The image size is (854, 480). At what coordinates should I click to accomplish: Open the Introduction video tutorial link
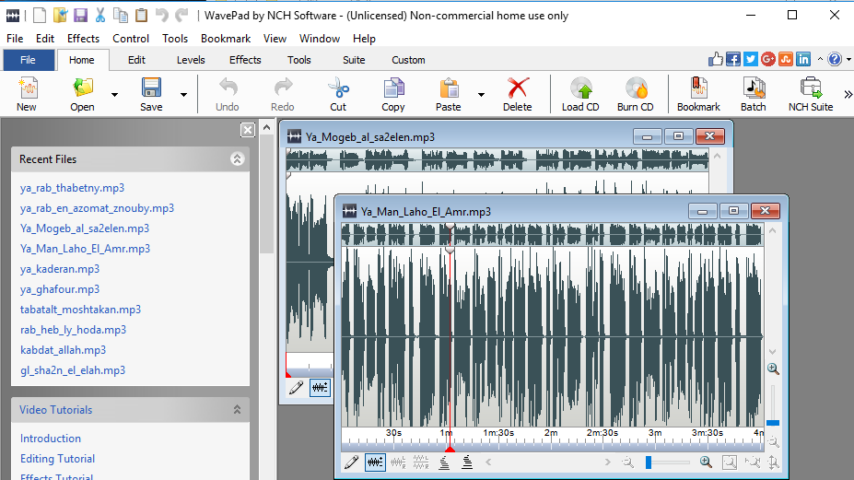(x=51, y=439)
